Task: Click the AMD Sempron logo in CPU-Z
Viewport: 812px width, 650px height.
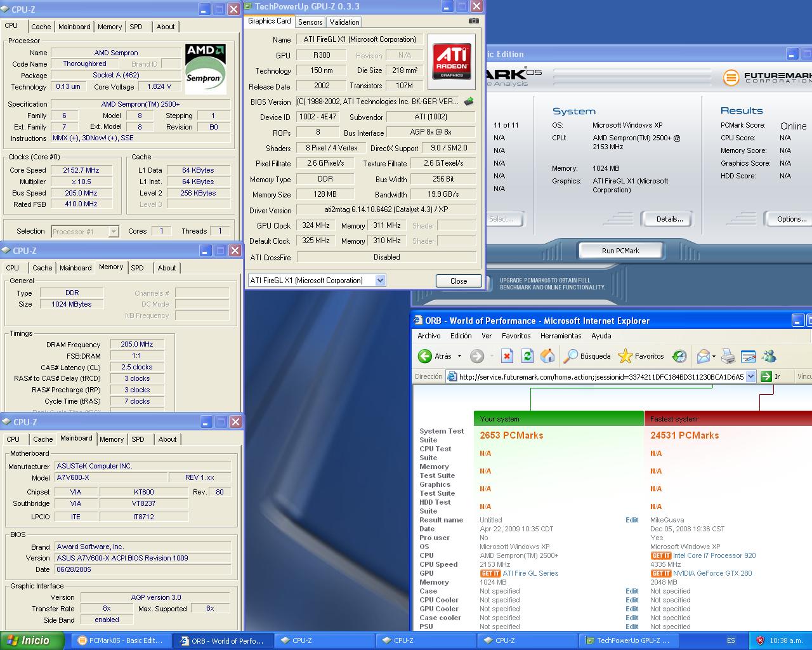Action: (x=206, y=69)
